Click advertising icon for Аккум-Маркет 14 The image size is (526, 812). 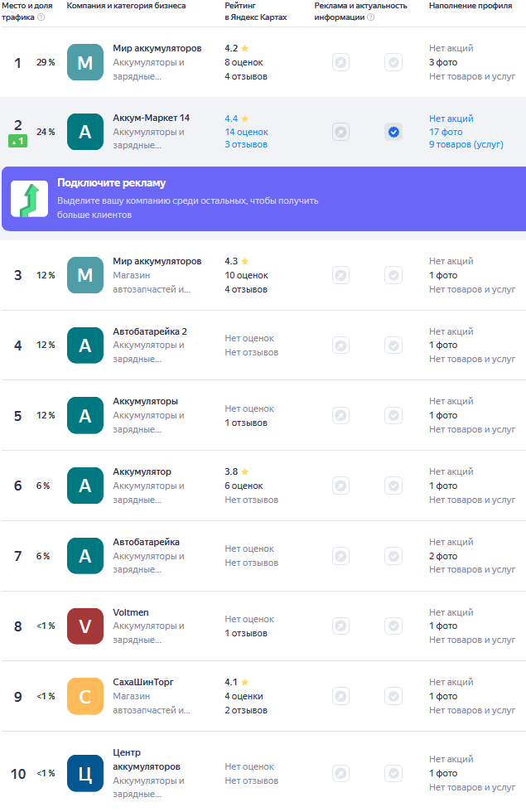(x=340, y=132)
